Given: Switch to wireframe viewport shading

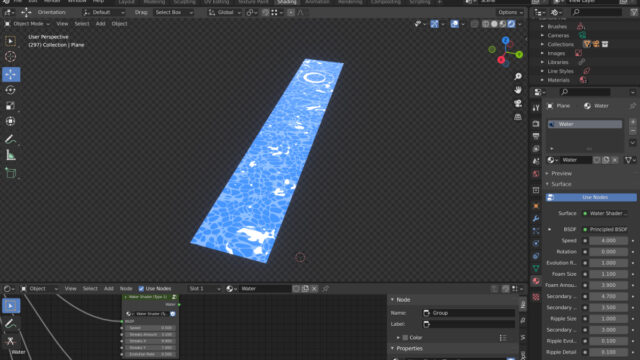Looking at the screenshot, I should pos(485,24).
